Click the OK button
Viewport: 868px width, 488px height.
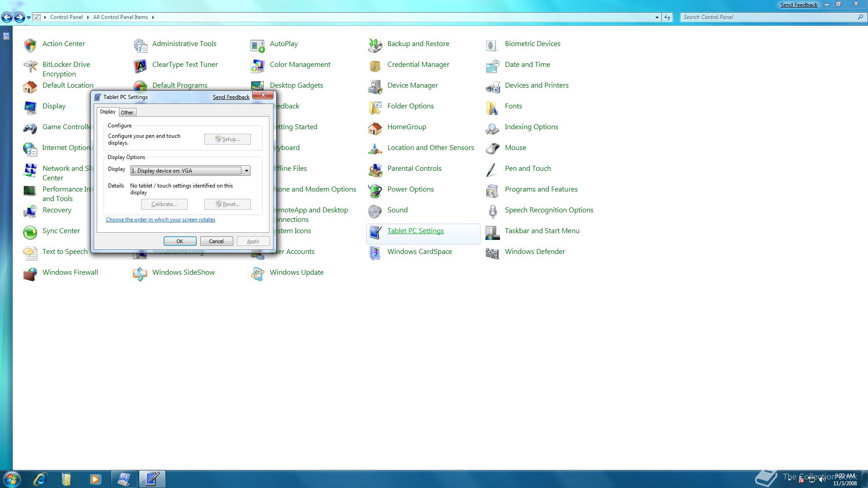(x=180, y=241)
